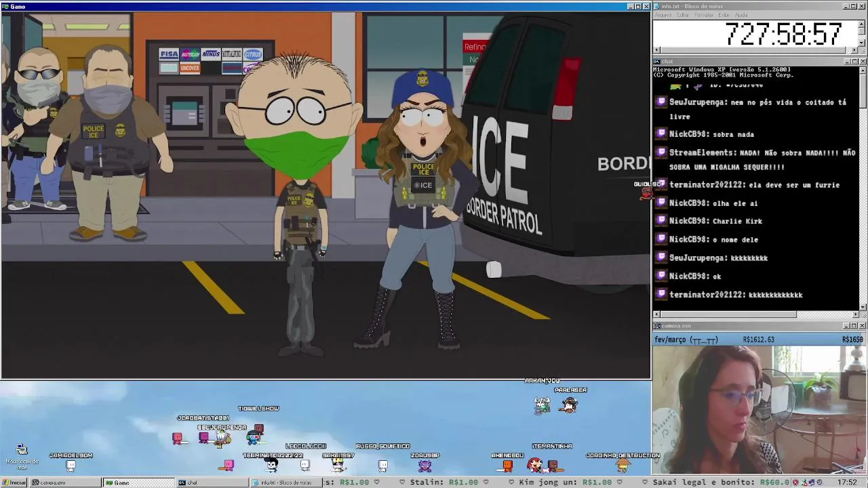This screenshot has width=868, height=488.
Task: Open the Iniciar start button
Action: pos(15,483)
